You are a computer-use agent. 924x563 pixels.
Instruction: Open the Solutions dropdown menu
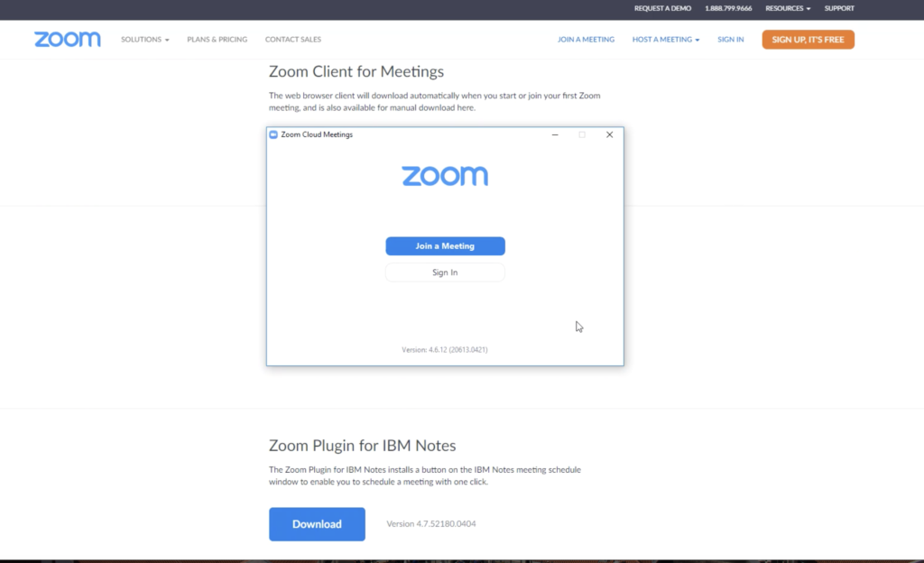(x=145, y=40)
